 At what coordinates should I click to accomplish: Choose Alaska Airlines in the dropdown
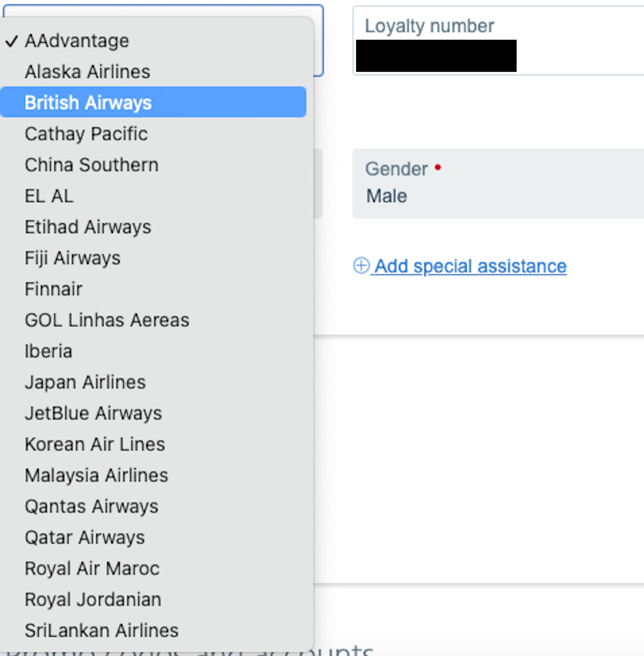pyautogui.click(x=87, y=72)
